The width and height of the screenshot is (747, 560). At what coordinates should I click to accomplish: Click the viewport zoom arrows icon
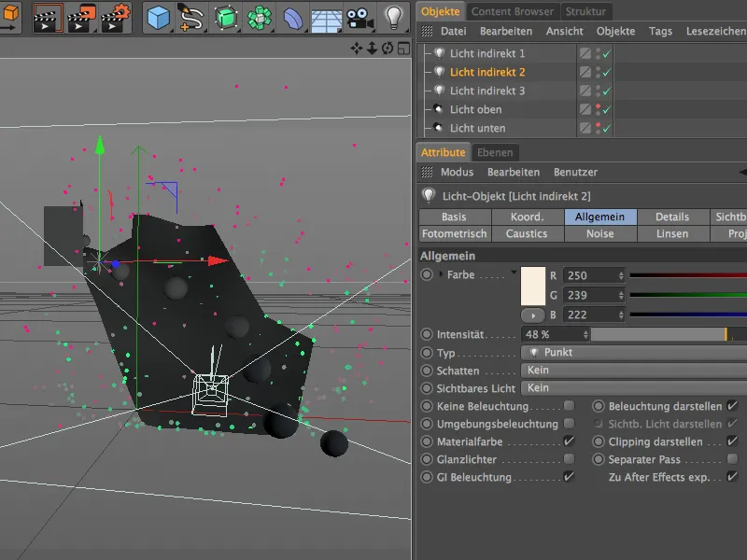(x=372, y=49)
